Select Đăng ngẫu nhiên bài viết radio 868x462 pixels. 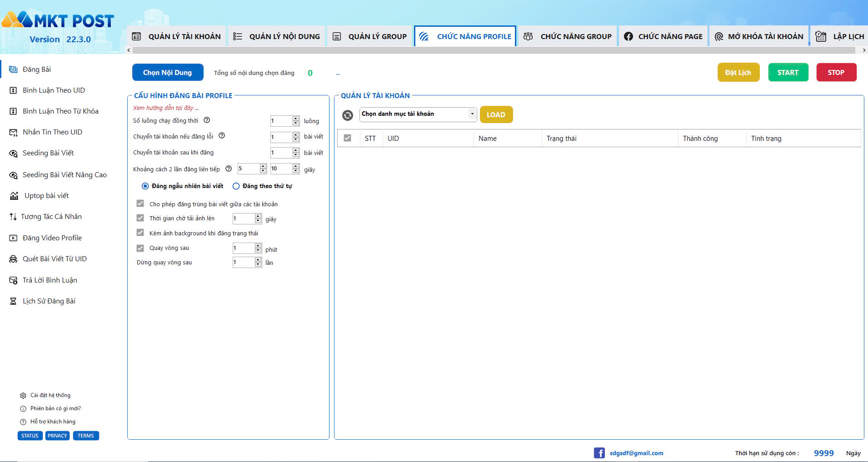point(145,186)
